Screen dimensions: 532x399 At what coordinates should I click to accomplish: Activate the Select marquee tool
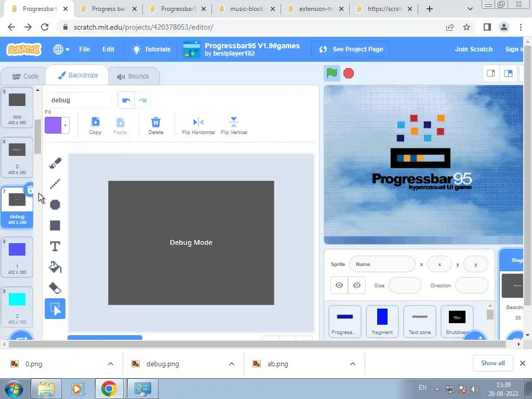55,309
